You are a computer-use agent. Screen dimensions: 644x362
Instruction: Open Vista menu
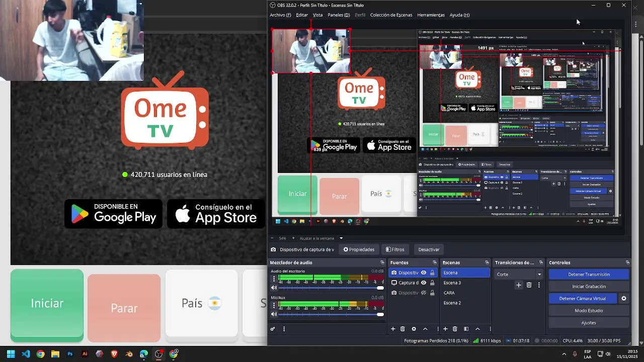tap(317, 15)
